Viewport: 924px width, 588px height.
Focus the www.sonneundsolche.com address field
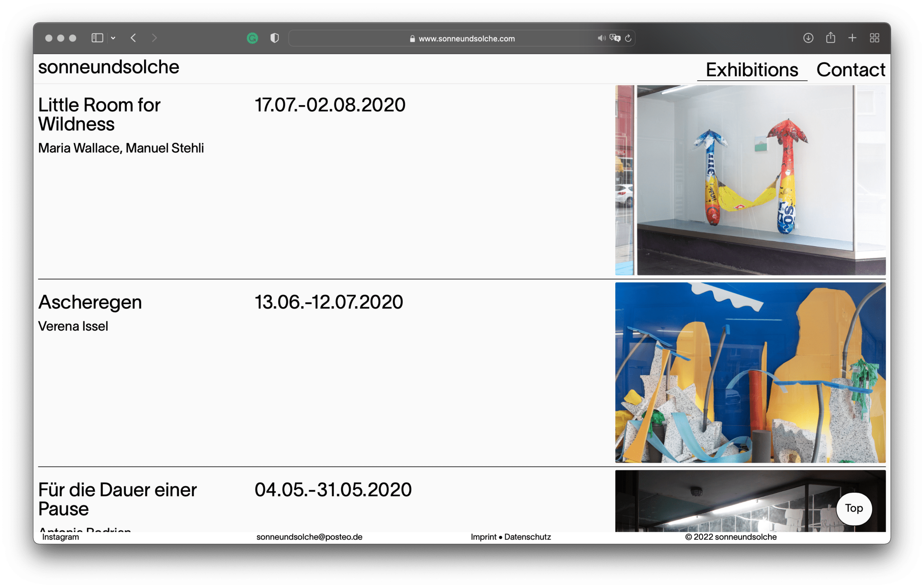462,38
